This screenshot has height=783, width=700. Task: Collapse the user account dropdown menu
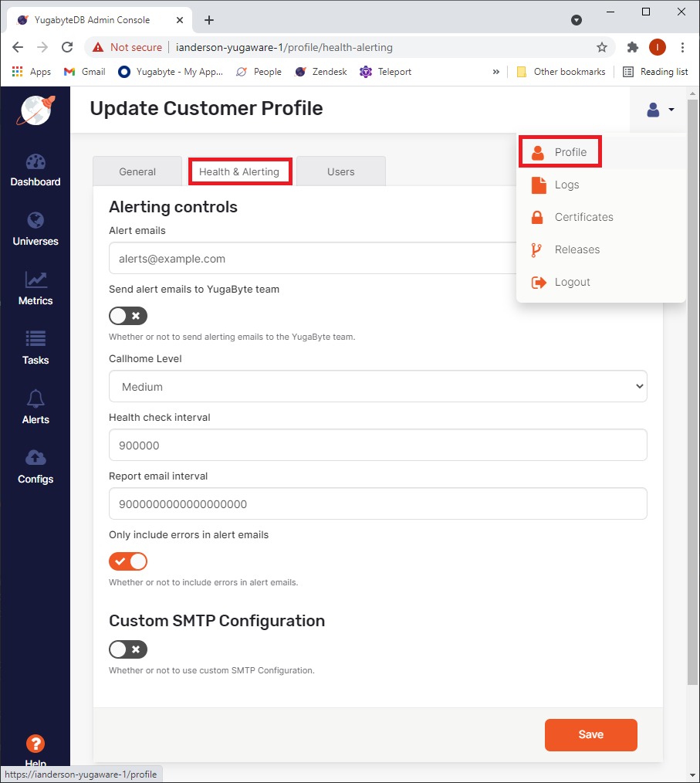(660, 110)
